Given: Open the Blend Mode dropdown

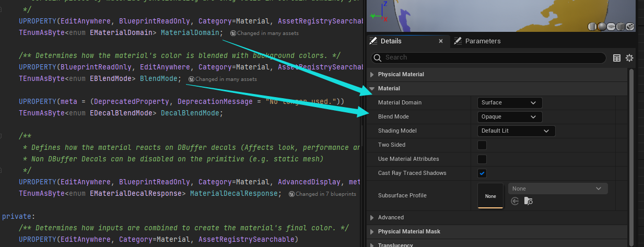Looking at the screenshot, I should (510, 117).
